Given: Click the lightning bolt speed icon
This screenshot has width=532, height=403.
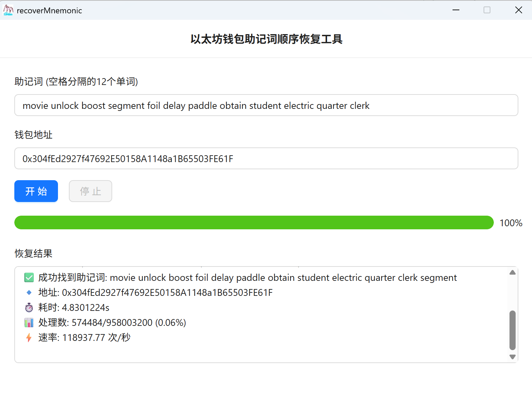Looking at the screenshot, I should pos(29,337).
